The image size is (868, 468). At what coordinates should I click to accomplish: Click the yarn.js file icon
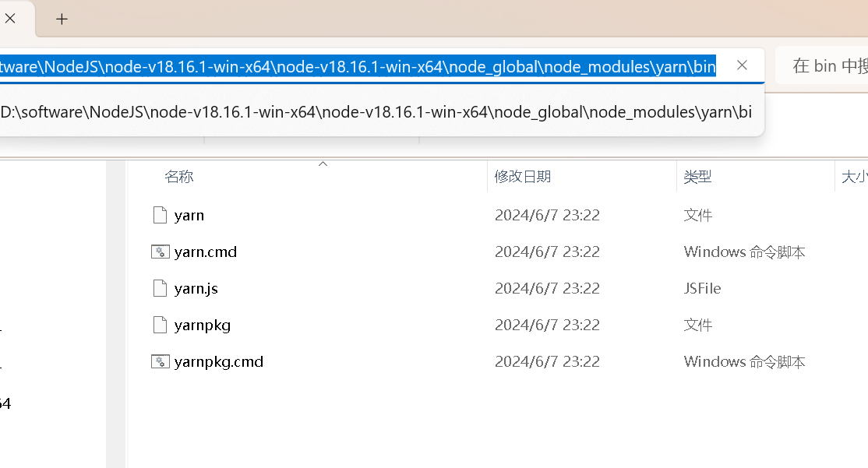[x=160, y=288]
